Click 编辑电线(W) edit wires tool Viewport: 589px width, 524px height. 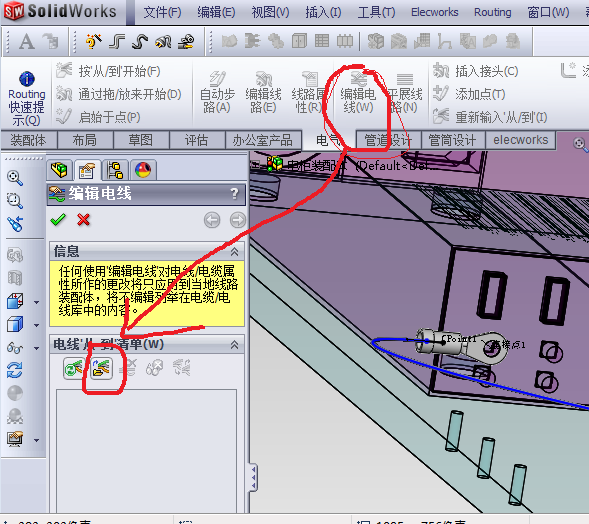358,93
